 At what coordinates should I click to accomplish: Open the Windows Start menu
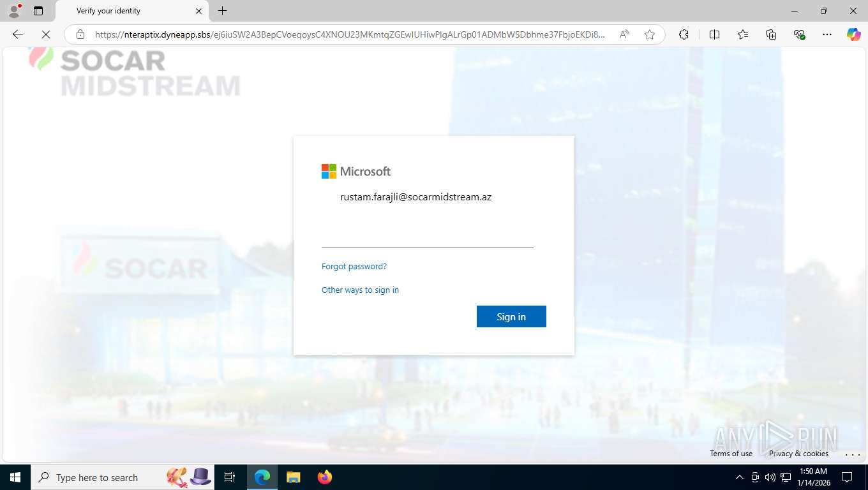(x=15, y=477)
